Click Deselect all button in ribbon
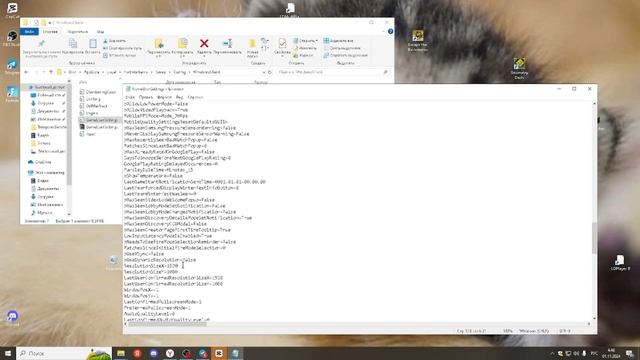 click(342, 48)
